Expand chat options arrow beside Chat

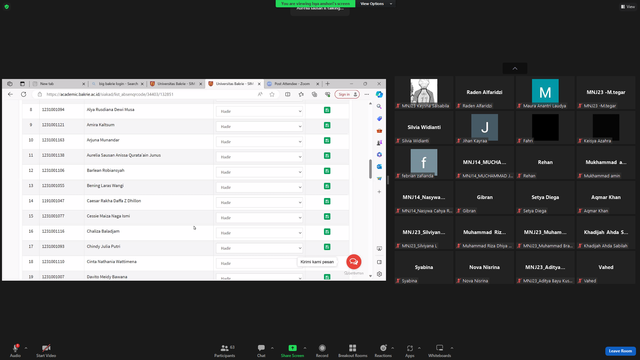tap(272, 348)
